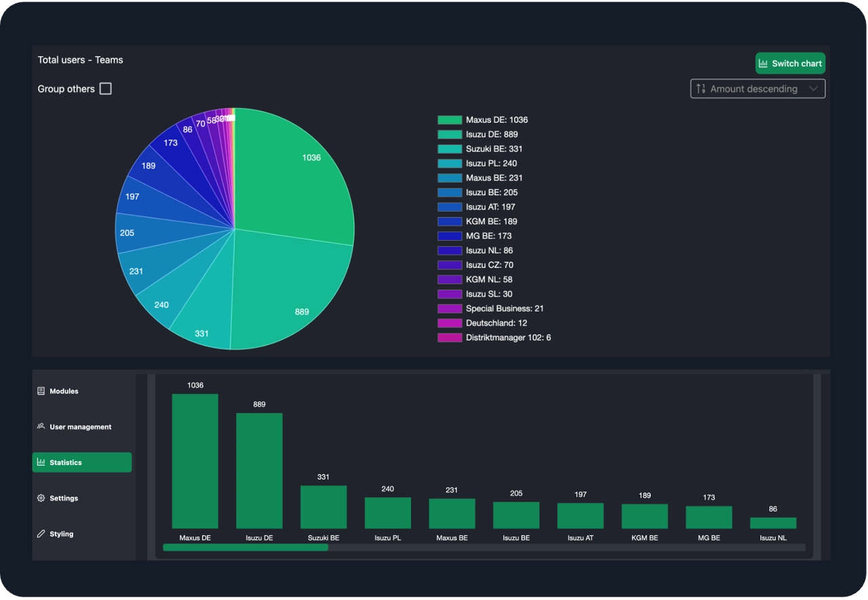Toggle Maxus DE legend color swatch

pos(450,120)
